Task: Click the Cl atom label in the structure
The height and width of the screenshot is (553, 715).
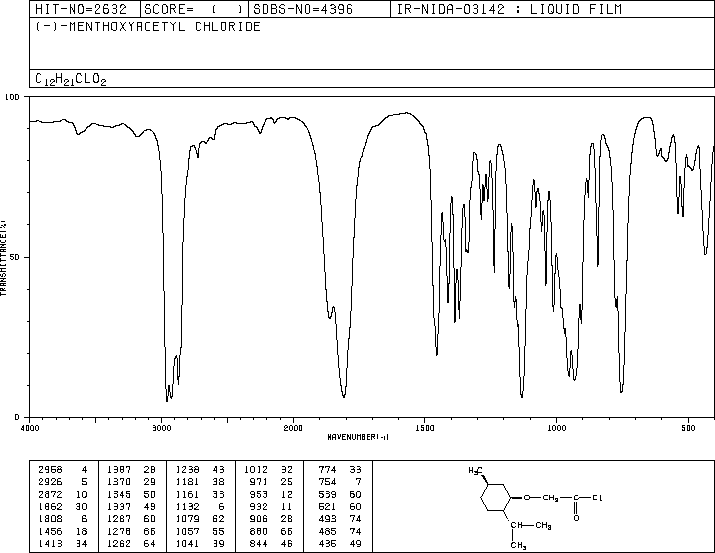Action: click(x=597, y=497)
